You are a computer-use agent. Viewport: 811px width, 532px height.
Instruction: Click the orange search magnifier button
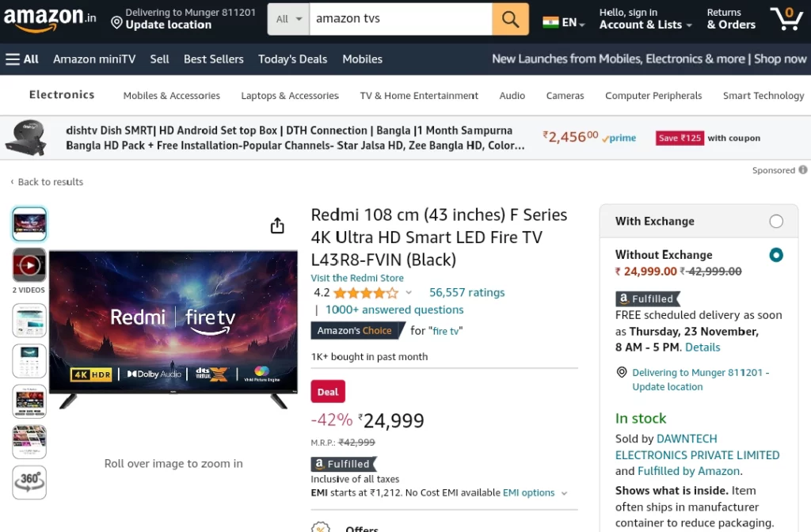coord(510,19)
